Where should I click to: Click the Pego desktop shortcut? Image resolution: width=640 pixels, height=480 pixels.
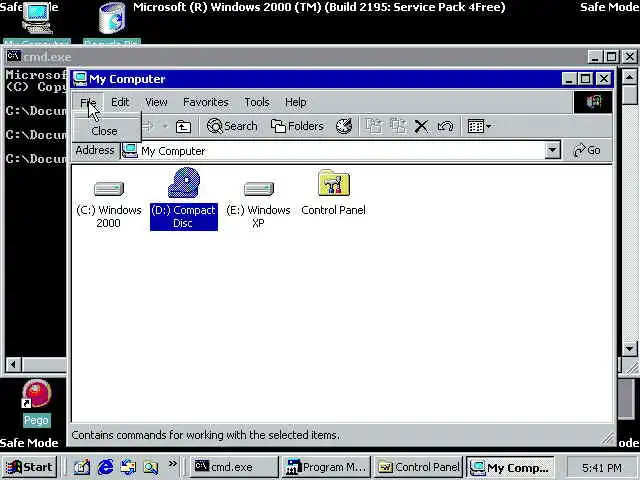[36, 403]
